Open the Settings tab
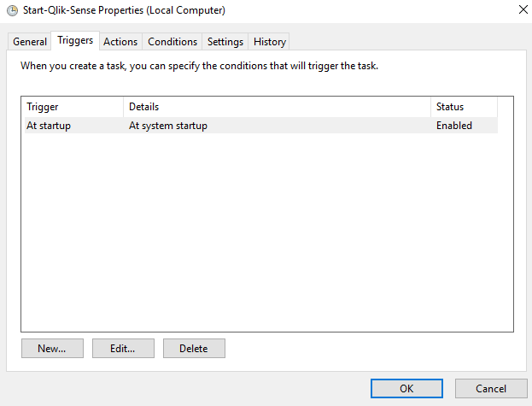This screenshot has height=406, width=532. click(x=225, y=42)
